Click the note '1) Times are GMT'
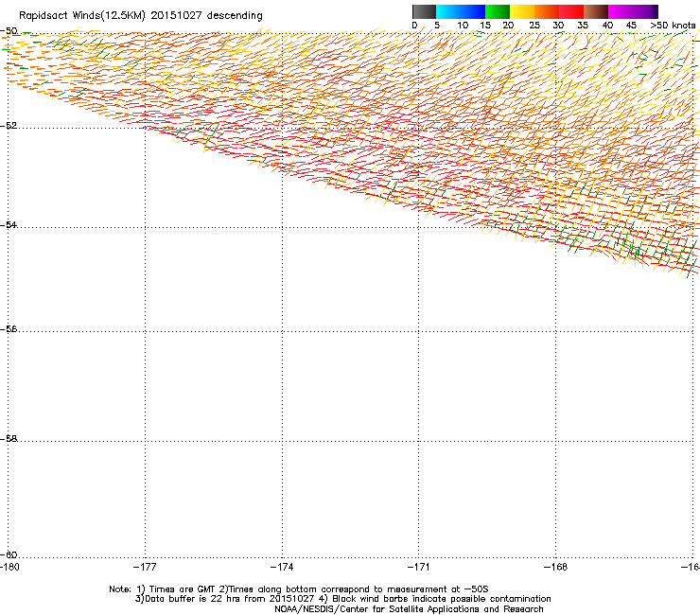 (176, 589)
